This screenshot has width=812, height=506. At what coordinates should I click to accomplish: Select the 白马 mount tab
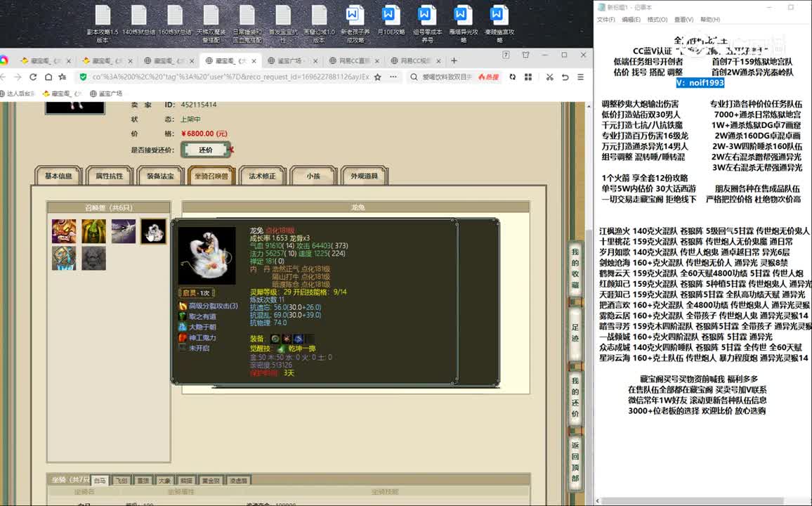point(100,481)
